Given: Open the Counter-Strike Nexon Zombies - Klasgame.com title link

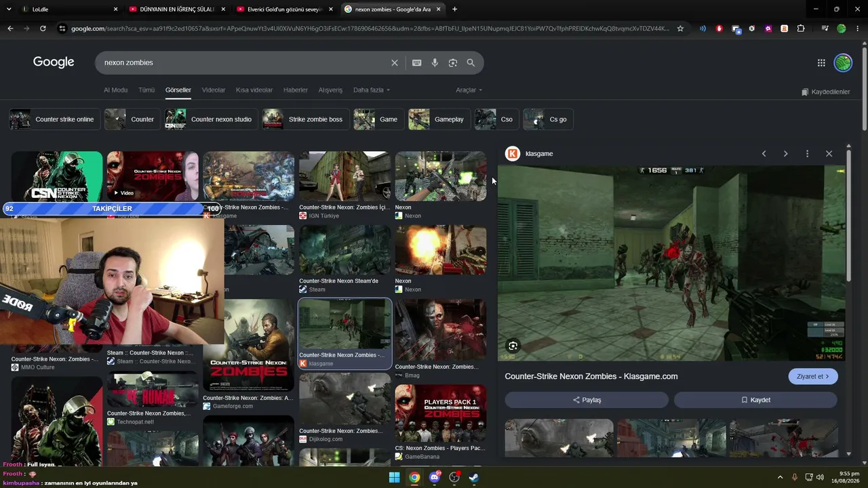Looking at the screenshot, I should (591, 376).
